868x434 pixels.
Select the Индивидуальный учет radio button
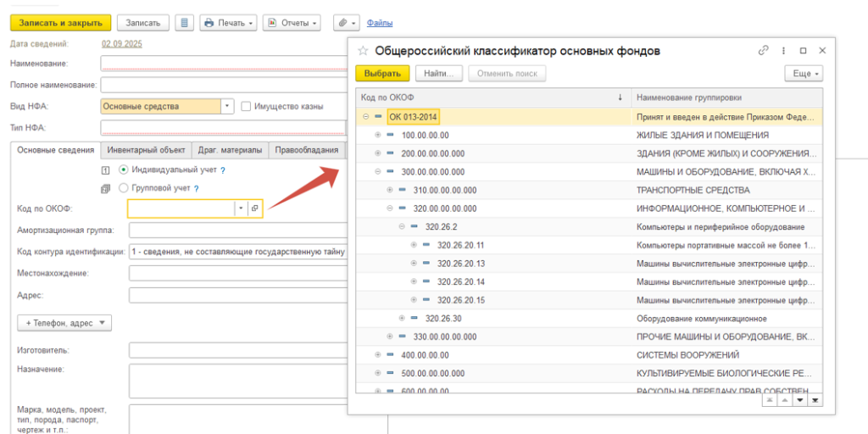click(x=124, y=170)
